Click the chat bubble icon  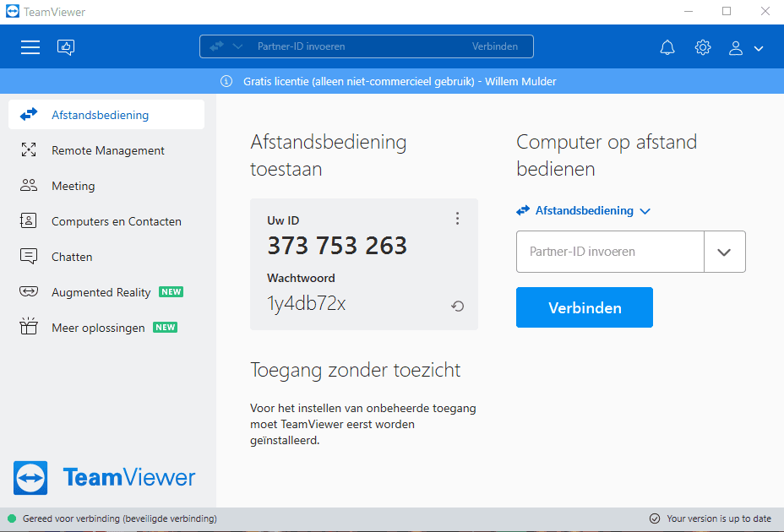[x=29, y=256]
